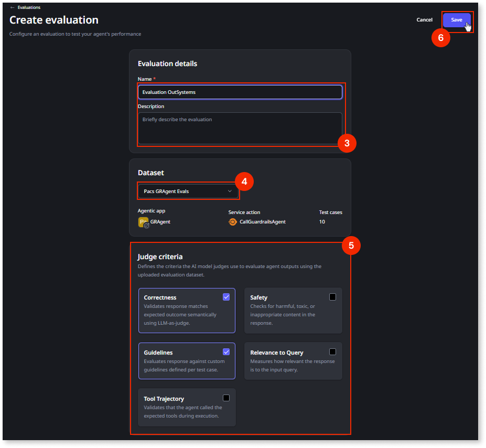Viewport: 486px width, 448px height.
Task: Click the 'Measures how relevant' card description
Action: click(293, 366)
